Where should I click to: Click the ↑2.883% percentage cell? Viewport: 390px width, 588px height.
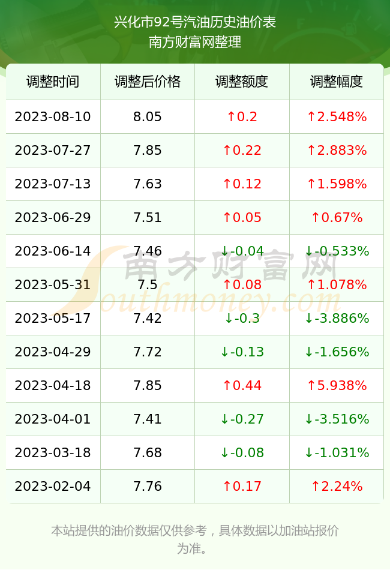[337, 151]
